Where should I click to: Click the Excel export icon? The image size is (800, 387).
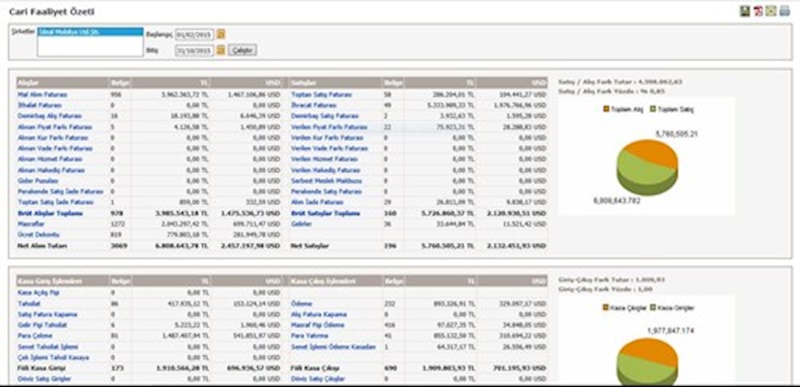(771, 11)
